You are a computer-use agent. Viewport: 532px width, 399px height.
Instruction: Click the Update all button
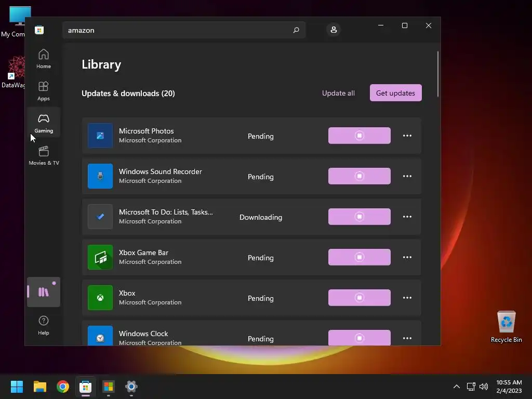point(338,93)
